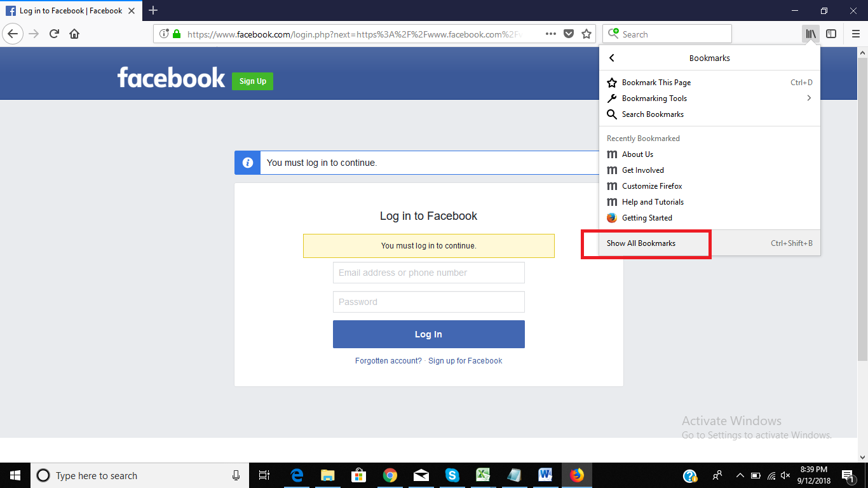Open the Customize Firefox bookmark
Image resolution: width=868 pixels, height=488 pixels.
[x=710, y=186]
